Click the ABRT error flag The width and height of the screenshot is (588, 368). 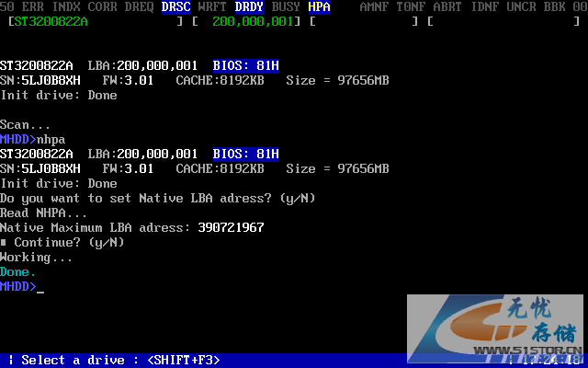(447, 6)
